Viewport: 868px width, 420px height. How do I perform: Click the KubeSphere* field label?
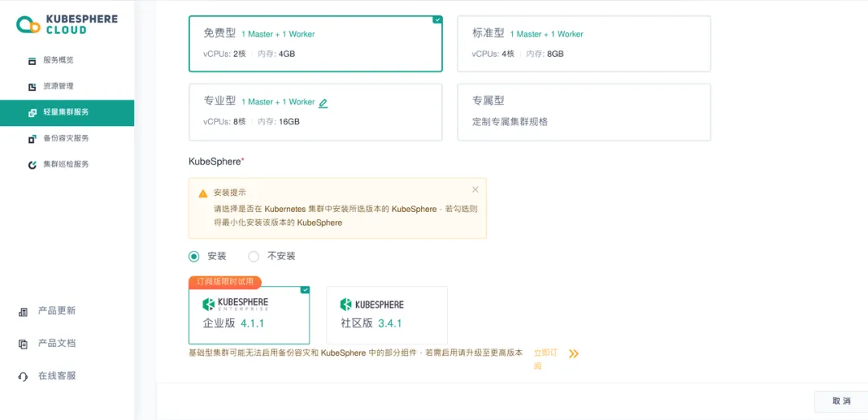pyautogui.click(x=217, y=161)
